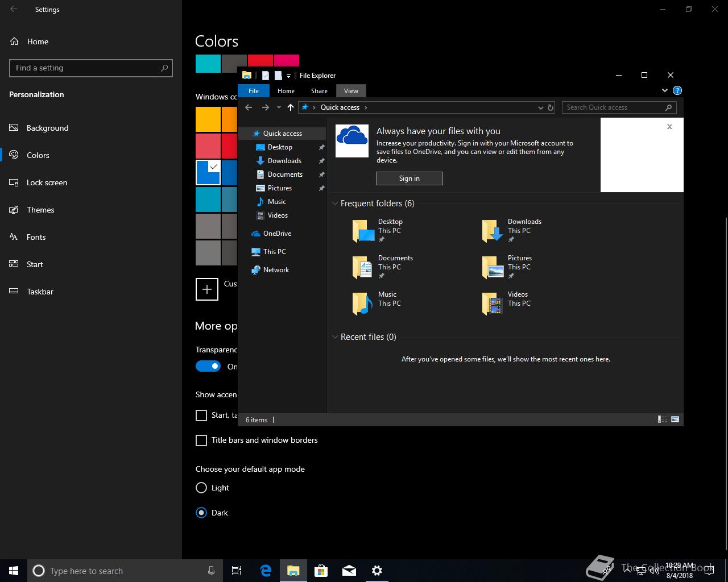This screenshot has width=728, height=582.
Task: Select the Documents folder icon in Frequent folders
Action: [x=363, y=267]
